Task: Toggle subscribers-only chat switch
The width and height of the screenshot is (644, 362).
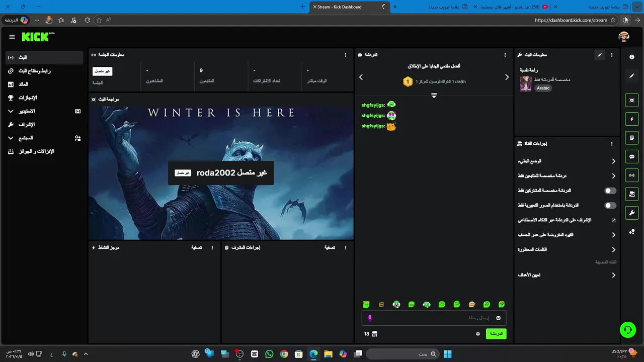Action: (610, 191)
